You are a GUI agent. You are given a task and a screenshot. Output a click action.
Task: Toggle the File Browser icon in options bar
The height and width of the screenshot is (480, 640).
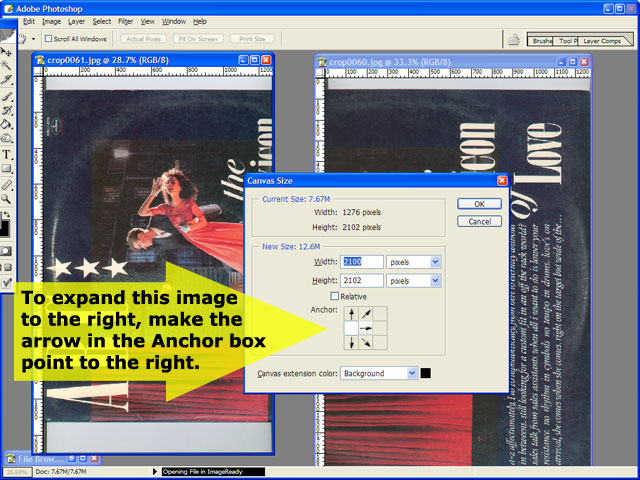coord(514,40)
